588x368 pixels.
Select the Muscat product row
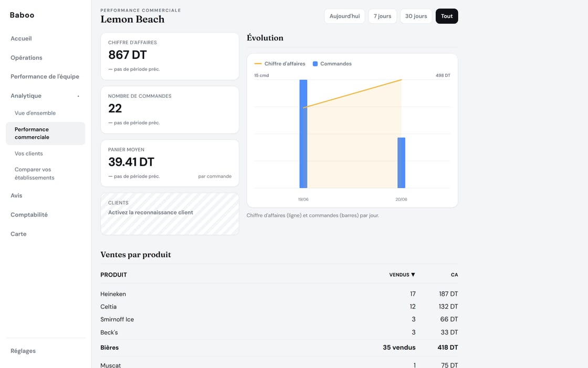[279, 365]
